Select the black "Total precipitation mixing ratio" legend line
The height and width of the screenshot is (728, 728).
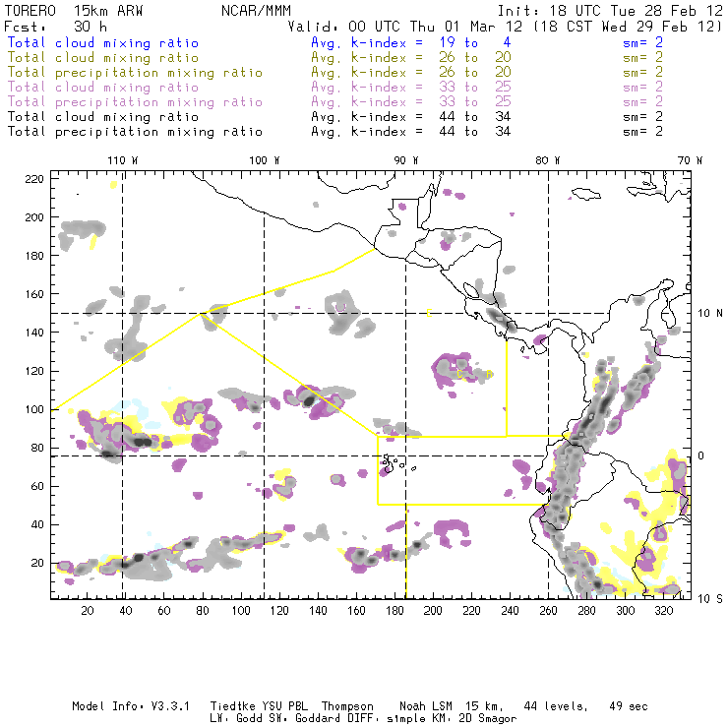point(135,132)
